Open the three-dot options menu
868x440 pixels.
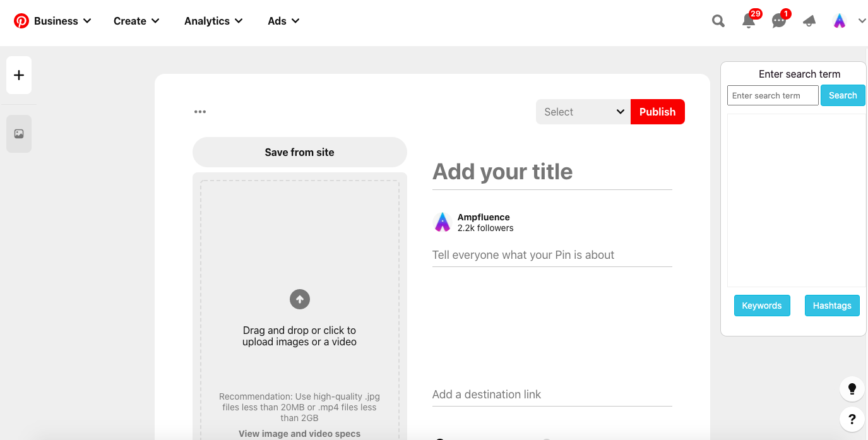(x=200, y=112)
